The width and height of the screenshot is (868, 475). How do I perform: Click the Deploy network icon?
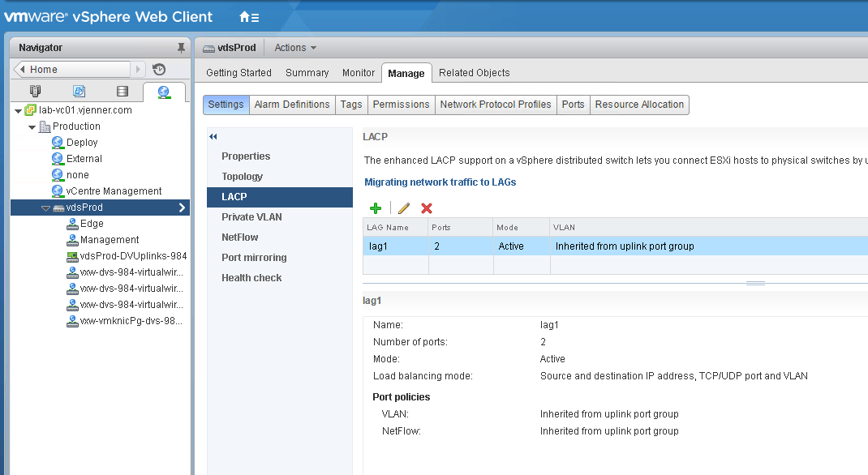point(58,143)
